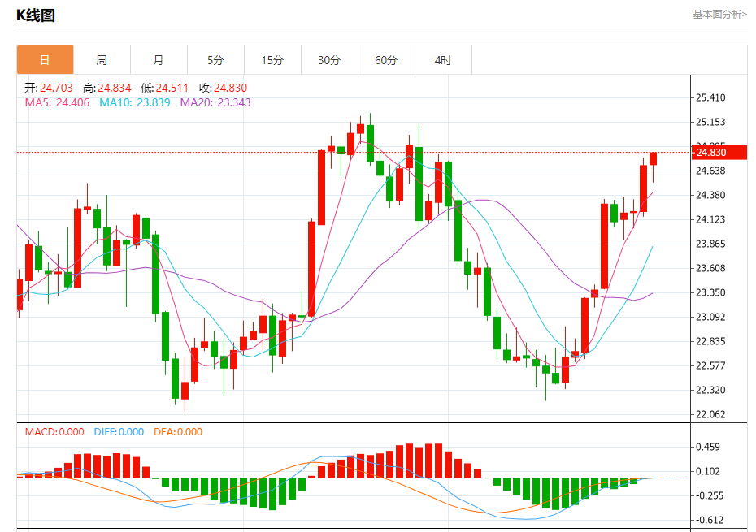Switch to the 月 monthly tab
756x532 pixels.
pyautogui.click(x=159, y=60)
